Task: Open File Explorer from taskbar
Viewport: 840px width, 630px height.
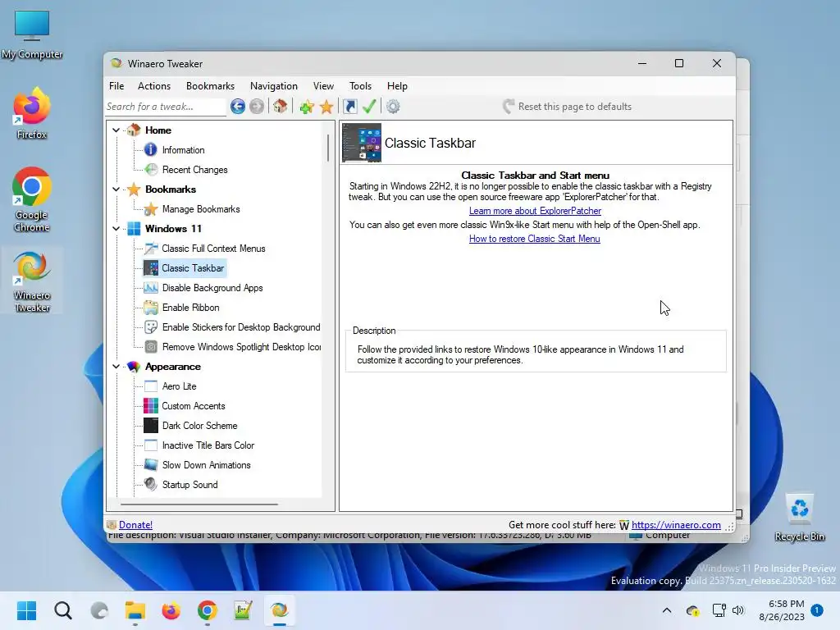Action: pos(135,610)
